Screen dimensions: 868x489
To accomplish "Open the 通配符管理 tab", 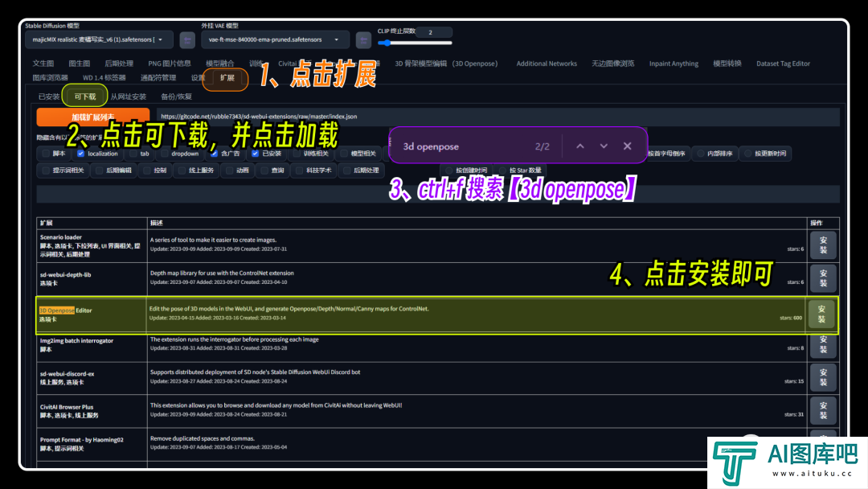I will point(158,78).
